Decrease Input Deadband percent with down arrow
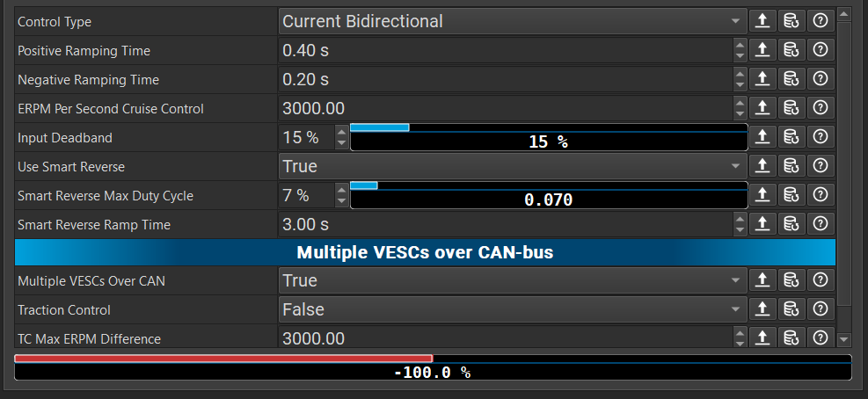868x399 pixels. [341, 142]
